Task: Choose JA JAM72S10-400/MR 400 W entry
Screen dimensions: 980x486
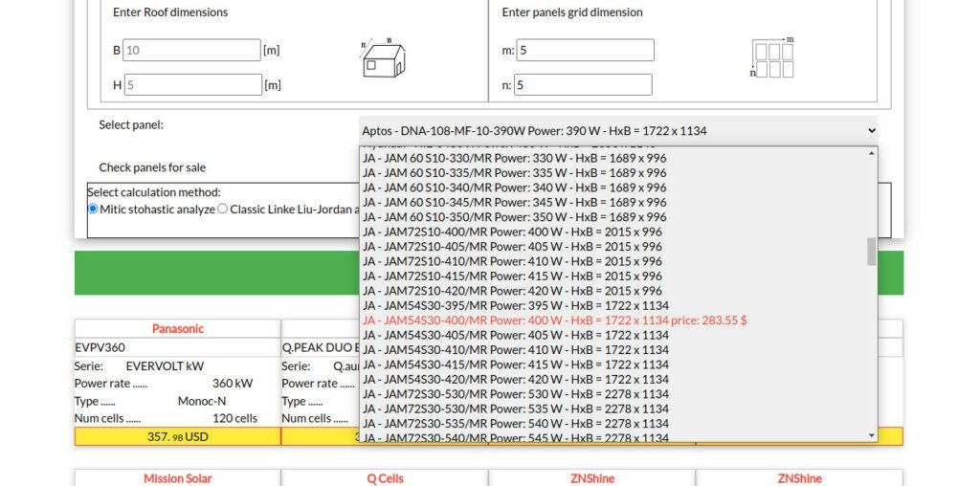Action: click(511, 232)
